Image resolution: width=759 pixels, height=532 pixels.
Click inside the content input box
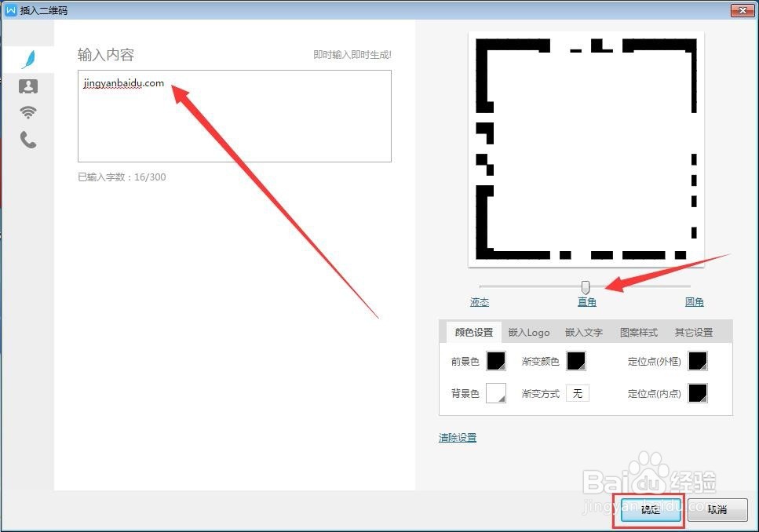tap(234, 116)
